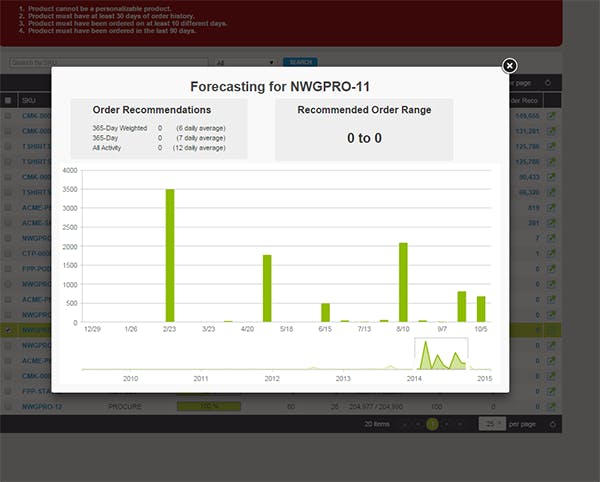Click the 2012 label in the chart navigator
Screen dimensions: 600x482
coord(272,379)
